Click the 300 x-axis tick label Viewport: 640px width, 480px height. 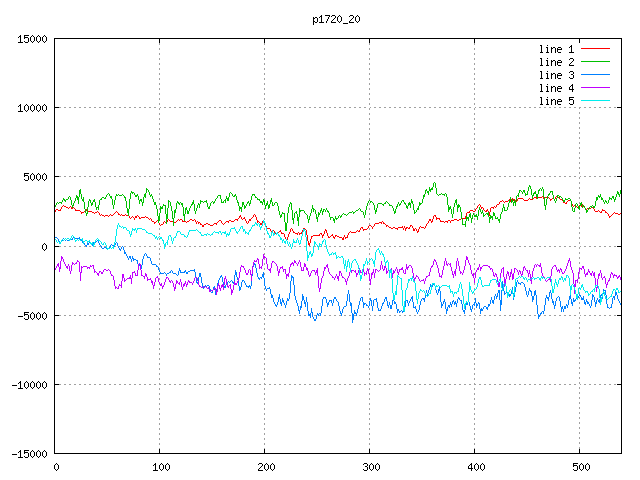pyautogui.click(x=370, y=467)
